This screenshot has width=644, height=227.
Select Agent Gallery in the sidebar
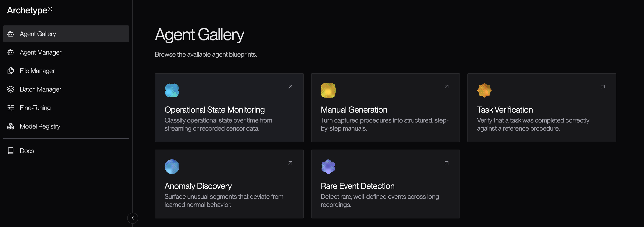[66, 34]
